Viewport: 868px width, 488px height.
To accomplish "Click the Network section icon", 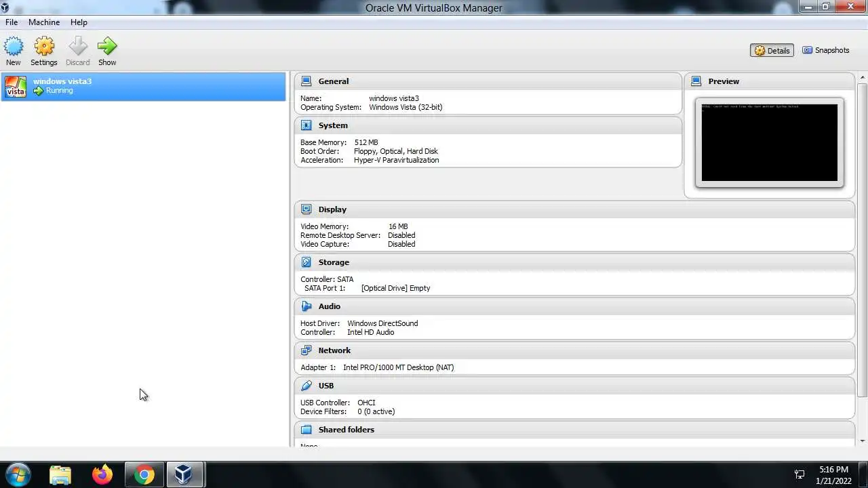I will 307,350.
